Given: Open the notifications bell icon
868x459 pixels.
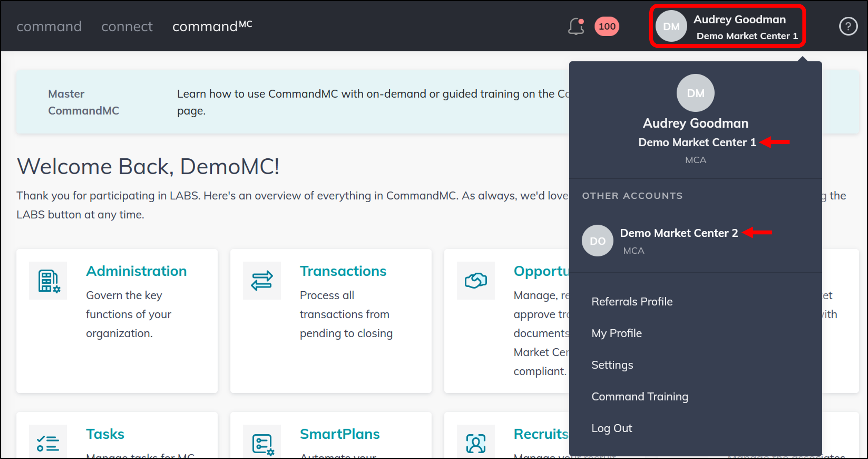Looking at the screenshot, I should coord(576,26).
